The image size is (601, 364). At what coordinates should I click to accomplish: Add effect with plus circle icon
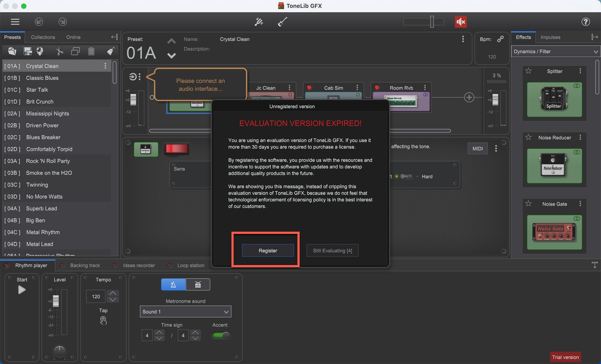point(469,97)
